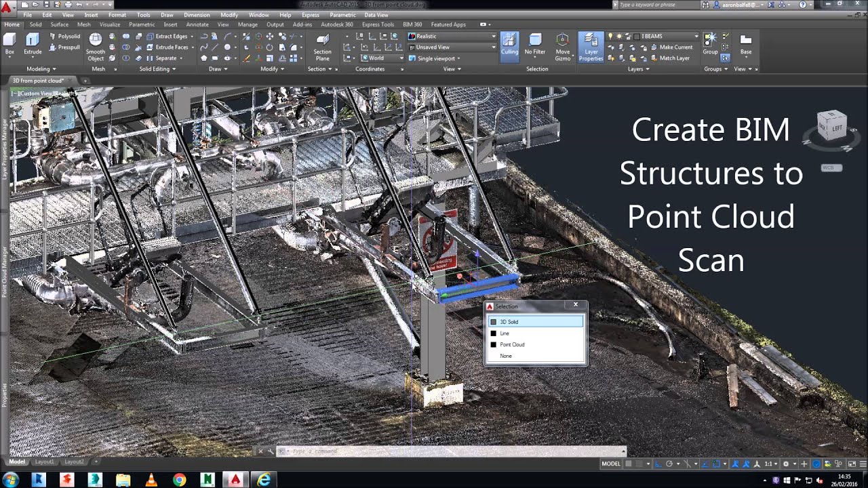
Task: Close the Selection popup dialog
Action: (x=576, y=305)
